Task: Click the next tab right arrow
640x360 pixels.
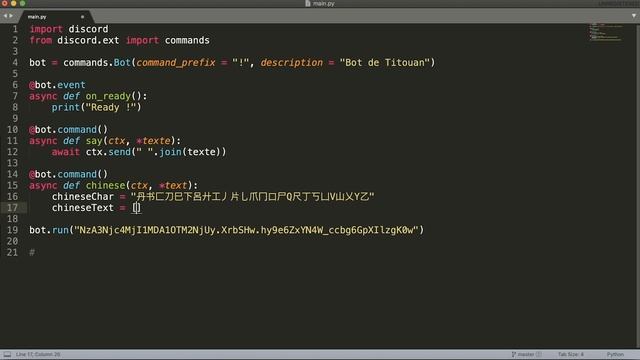Action: [x=11, y=16]
